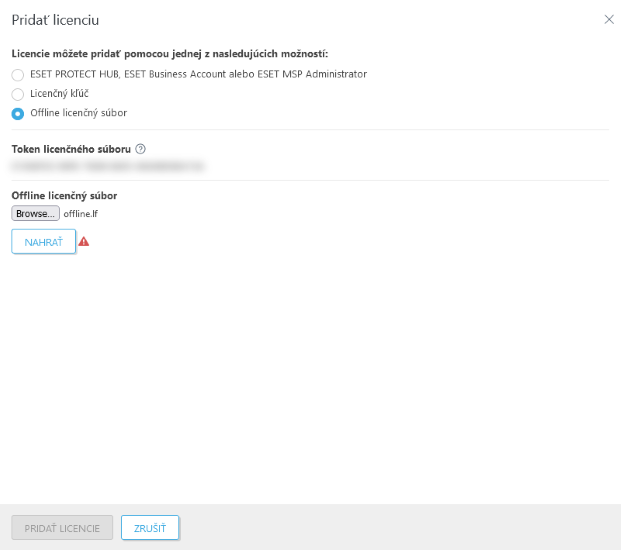Image resolution: width=621 pixels, height=550 pixels.
Task: Click the blurred license file token value
Action: pos(108,166)
